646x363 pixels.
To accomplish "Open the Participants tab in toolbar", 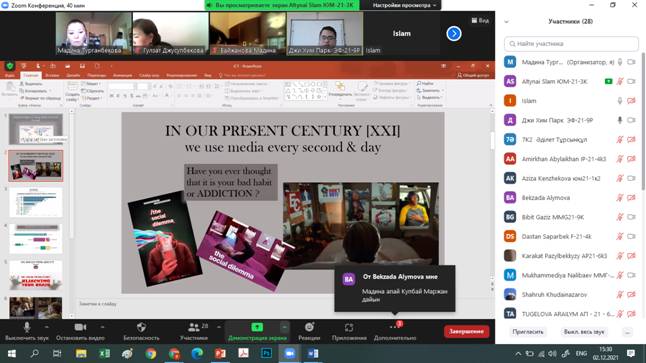I will 194,331.
